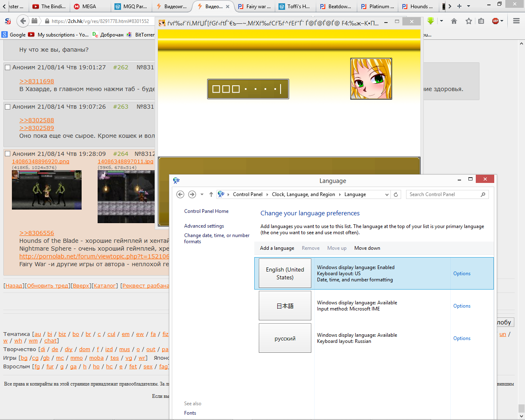
Task: Click the Back arrow in Language window
Action: click(x=180, y=194)
